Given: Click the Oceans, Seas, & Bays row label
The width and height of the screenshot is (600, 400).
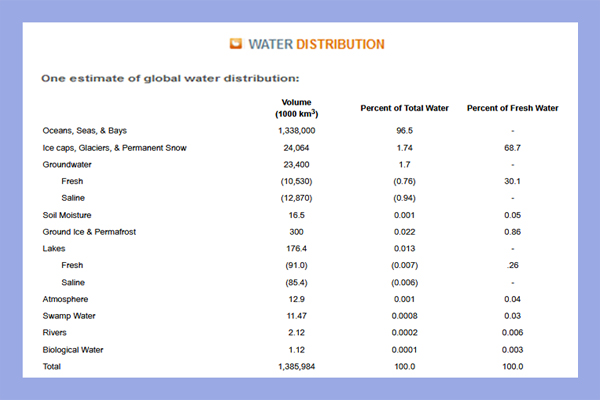Looking at the screenshot, I should point(85,131).
